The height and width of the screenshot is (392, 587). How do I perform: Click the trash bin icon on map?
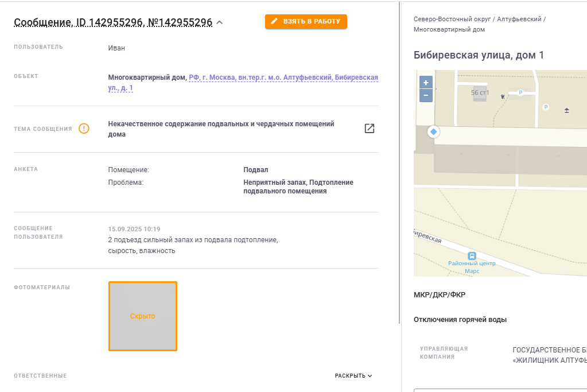click(503, 96)
